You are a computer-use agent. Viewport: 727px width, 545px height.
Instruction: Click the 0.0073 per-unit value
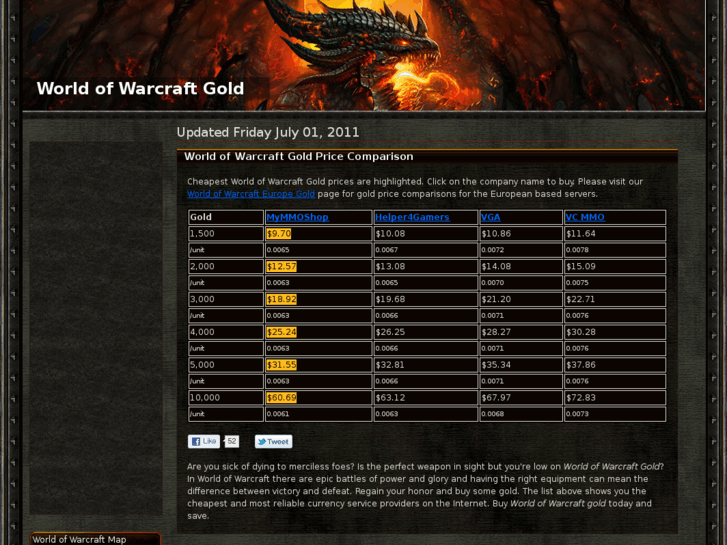[x=577, y=414]
